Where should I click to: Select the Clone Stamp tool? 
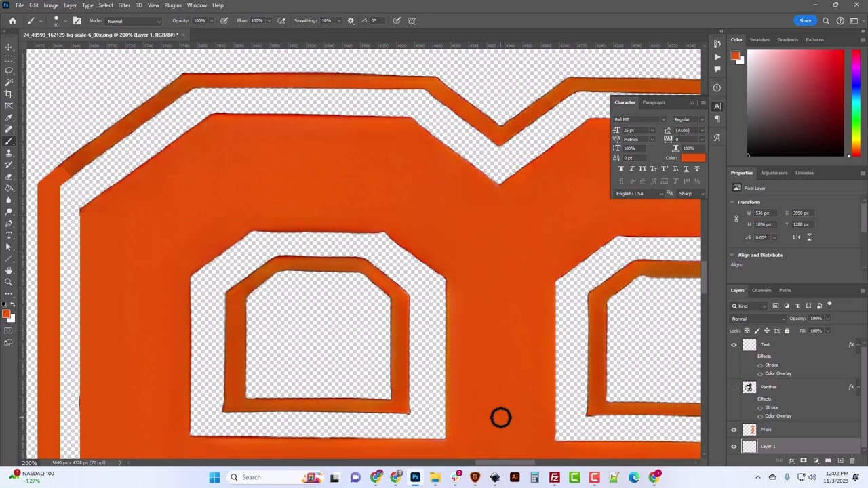click(9, 153)
